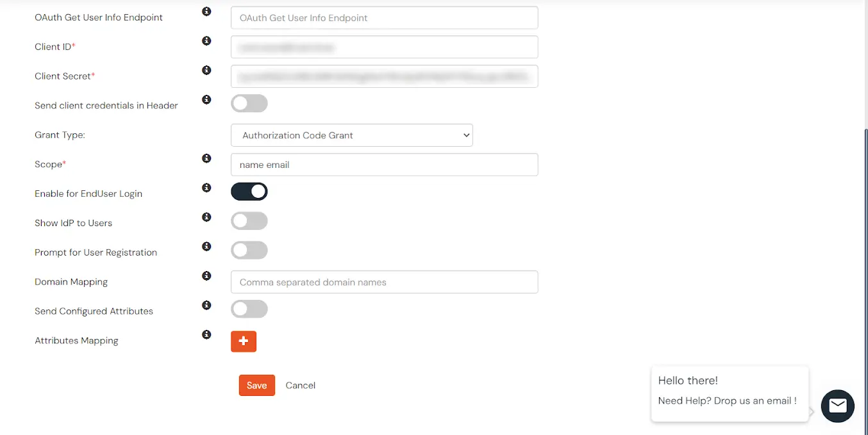The image size is (868, 435).
Task: Save the OAuth configuration
Action: tap(256, 385)
